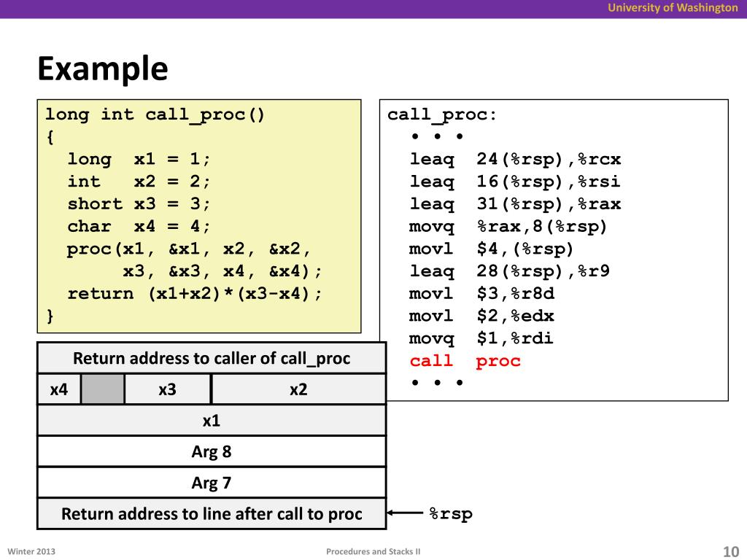Click 'movl $2,%edx' instruction
The width and height of the screenshot is (747, 560).
481,316
